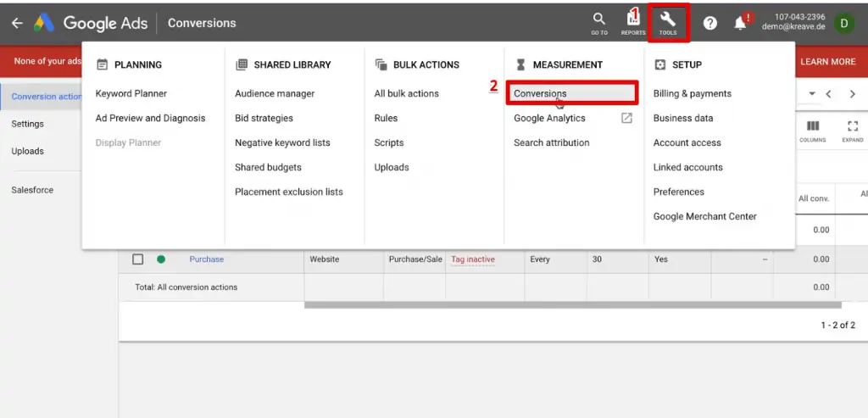Open Preferences in Setup

point(679,192)
